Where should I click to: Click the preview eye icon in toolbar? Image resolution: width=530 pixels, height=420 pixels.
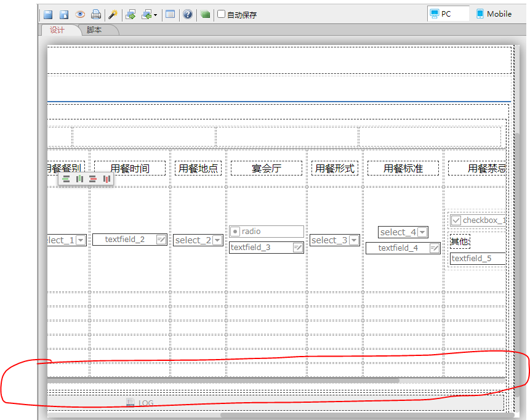coord(80,14)
